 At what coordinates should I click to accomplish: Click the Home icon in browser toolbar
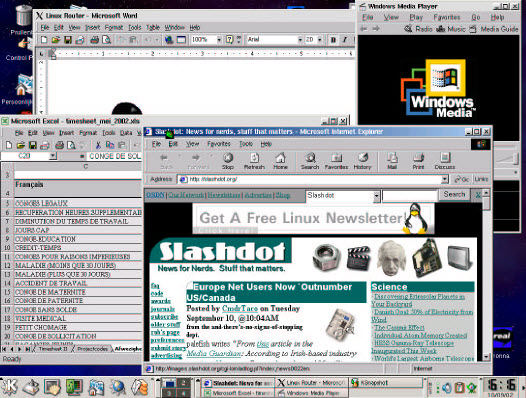click(x=280, y=161)
